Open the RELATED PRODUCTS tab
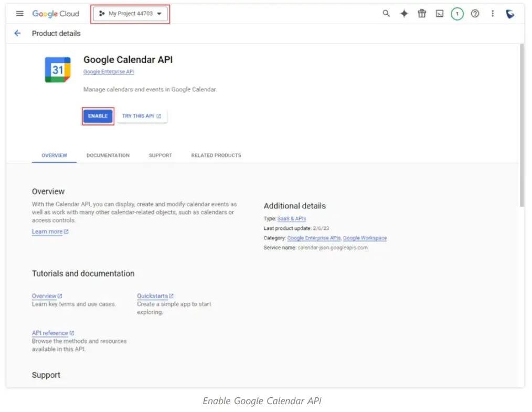 [216, 155]
